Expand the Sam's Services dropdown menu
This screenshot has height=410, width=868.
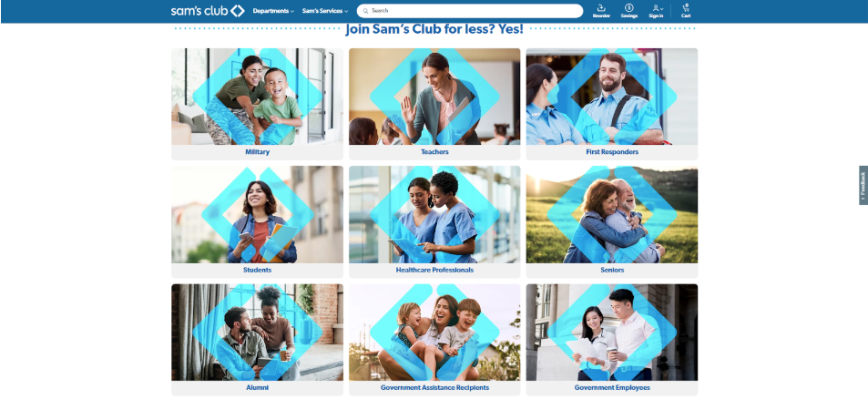[325, 11]
